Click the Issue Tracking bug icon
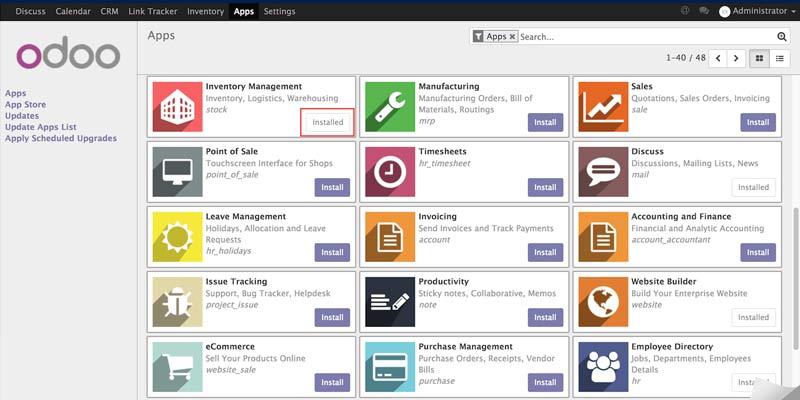The height and width of the screenshot is (400, 800). click(x=178, y=302)
